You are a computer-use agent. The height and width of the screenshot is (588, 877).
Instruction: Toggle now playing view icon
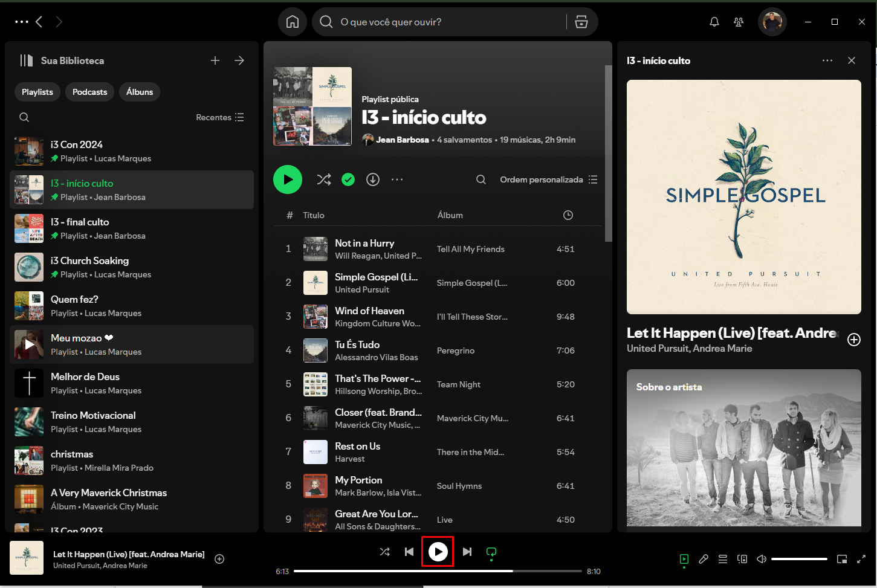coord(684,559)
